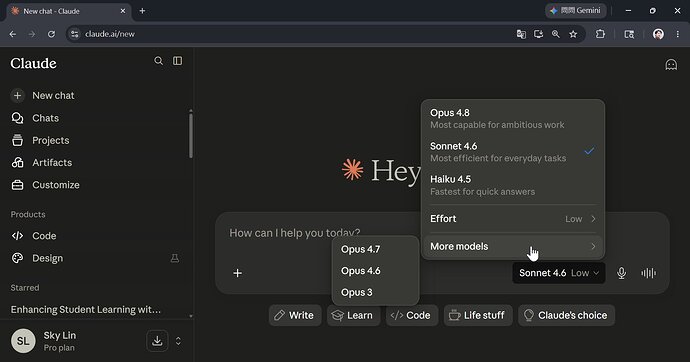
Task: Go forward in browser
Action: [32, 34]
